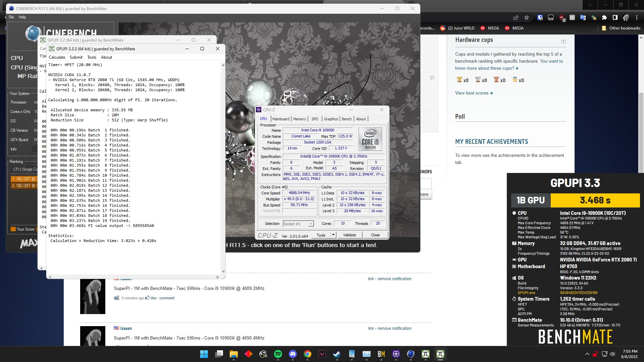Switch to SPD tab in CPU-Z
Viewport: 644px width, 362px height.
[x=315, y=119]
